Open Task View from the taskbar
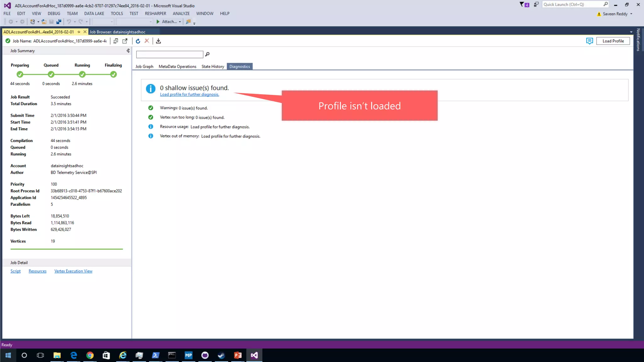 tap(41, 355)
